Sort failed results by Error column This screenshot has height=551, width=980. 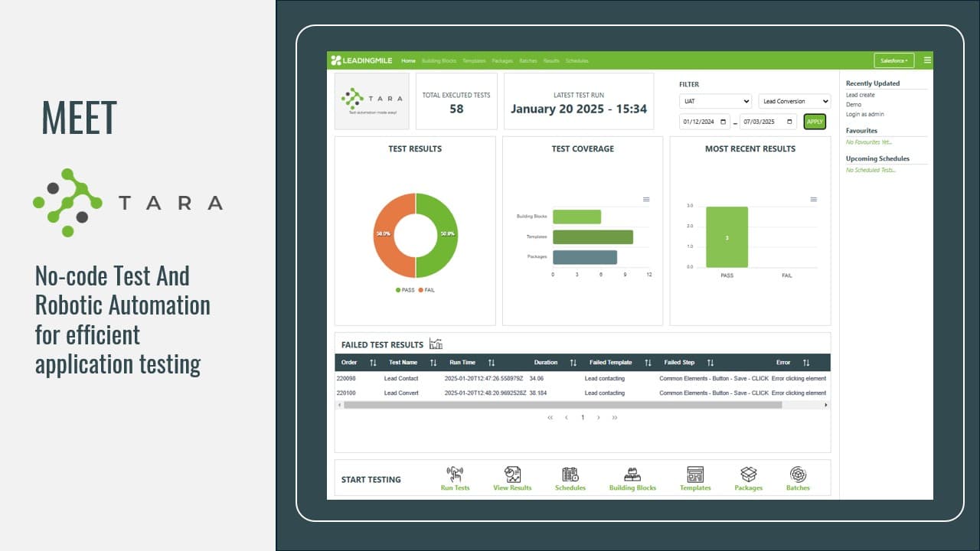(806, 363)
